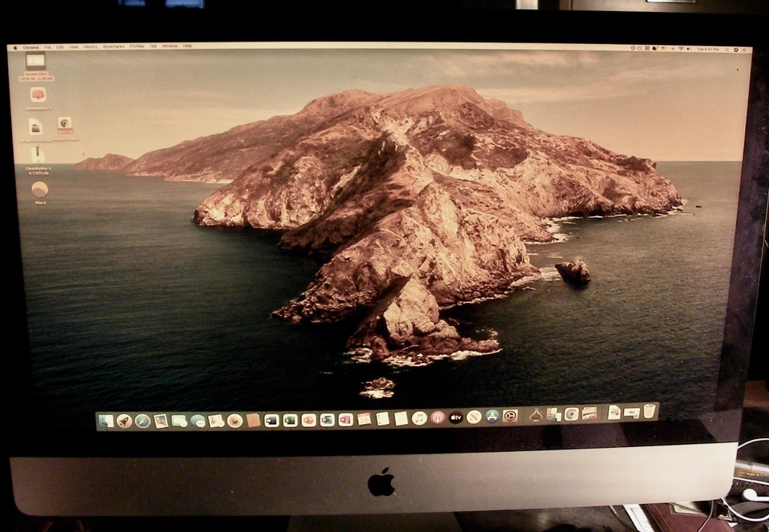Open the Window menu in the menu bar
The height and width of the screenshot is (532, 769).
click(168, 46)
